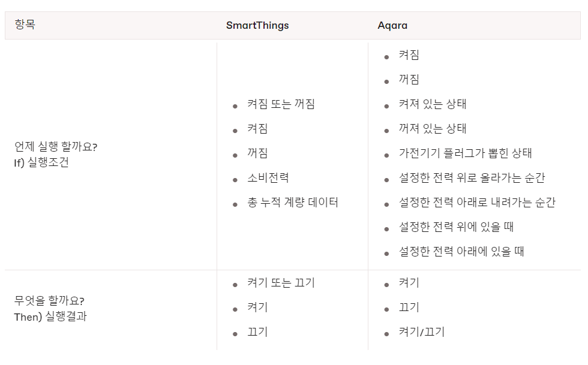The width and height of the screenshot is (588, 365).
Task: Click 켜기 또는 끄기 under SmartThings
Action: (281, 283)
